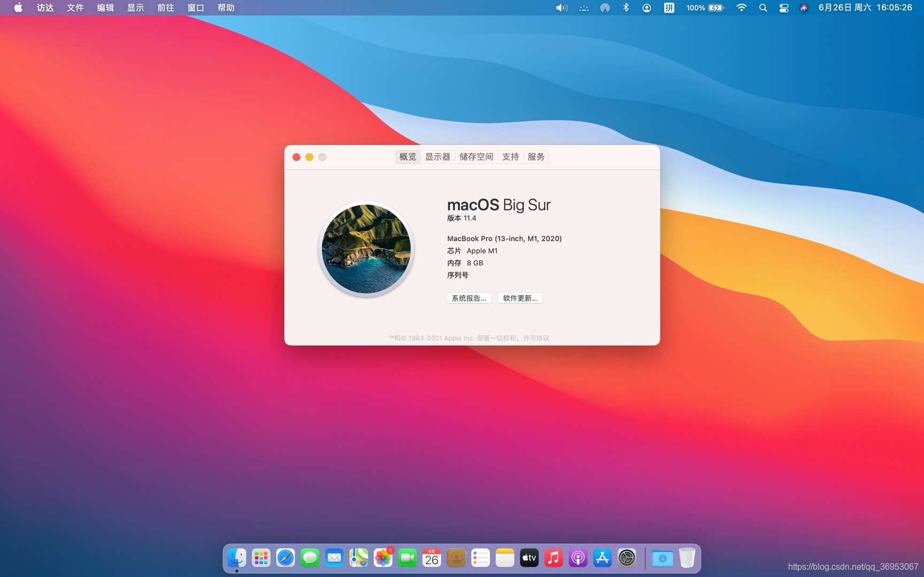Switch to the 储存空间 tab
924x577 pixels.
tap(476, 157)
